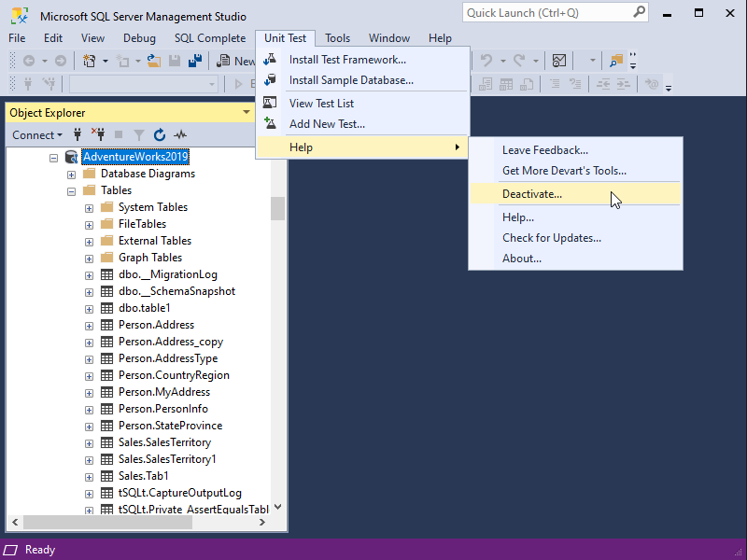Click the Open File folder icon
The image size is (747, 560).
154,61
